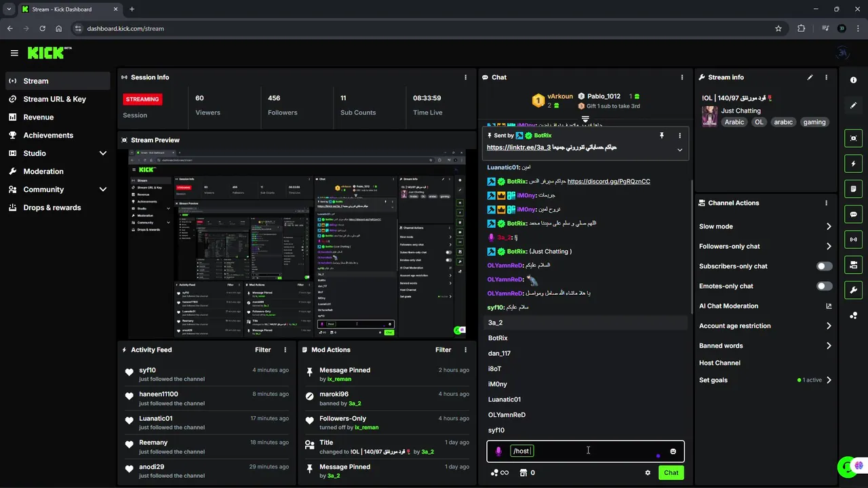This screenshot has height=488, width=868.
Task: Open chat settings gear icon
Action: (x=648, y=473)
